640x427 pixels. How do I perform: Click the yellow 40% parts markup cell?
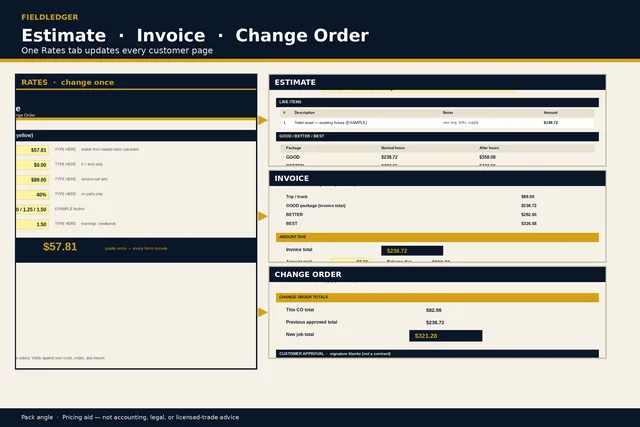coord(33,195)
